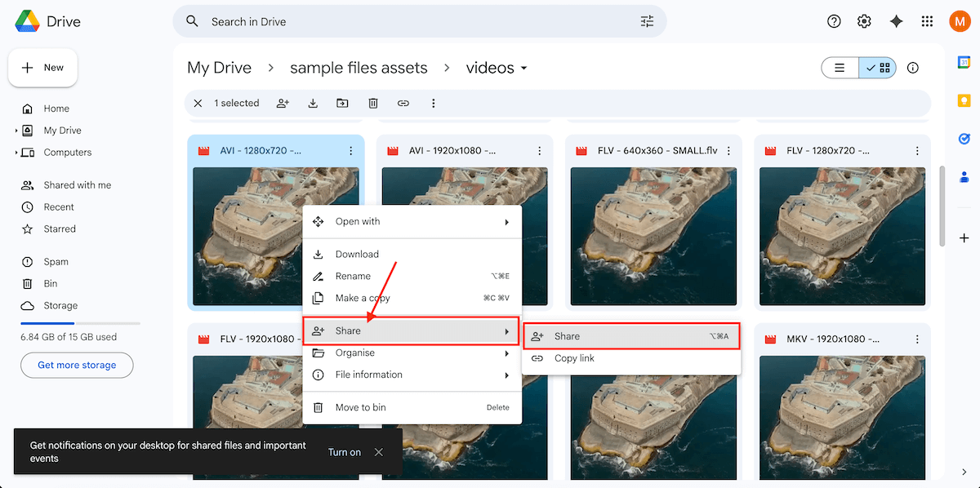Click the Get more storage button
Image resolution: width=980 pixels, height=488 pixels.
(x=77, y=365)
